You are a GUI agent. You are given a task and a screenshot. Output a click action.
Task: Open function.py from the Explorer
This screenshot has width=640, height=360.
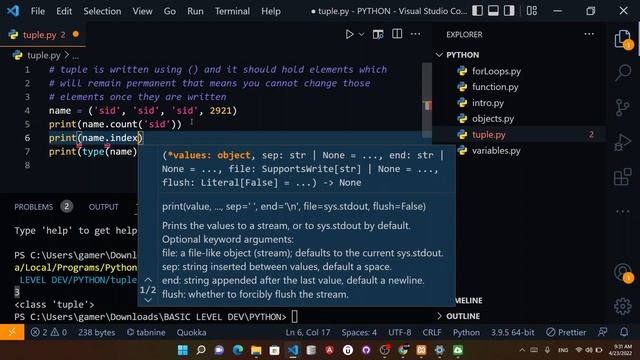point(495,87)
